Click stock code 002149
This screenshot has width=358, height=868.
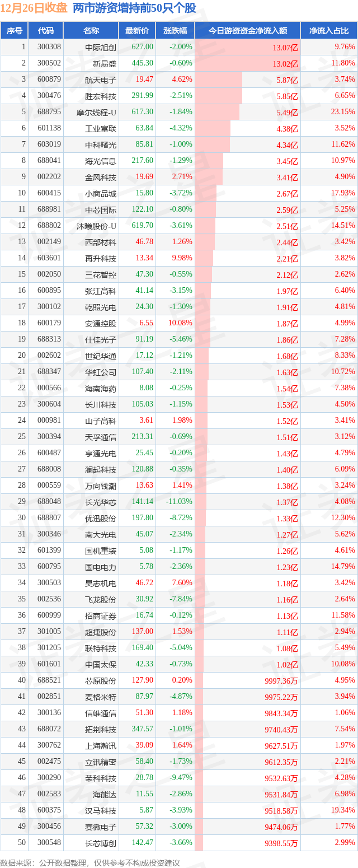[x=49, y=242]
